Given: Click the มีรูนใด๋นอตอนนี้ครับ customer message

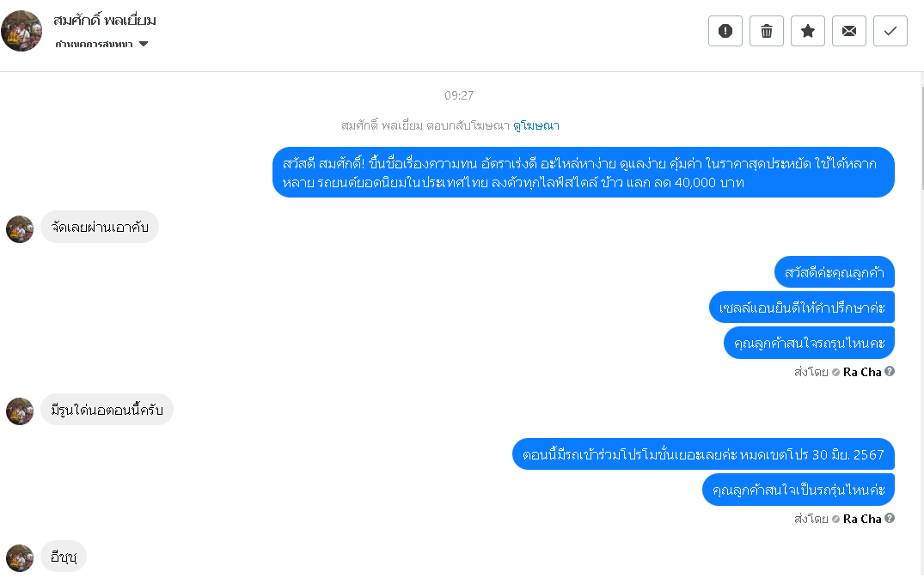Looking at the screenshot, I should point(107,410).
